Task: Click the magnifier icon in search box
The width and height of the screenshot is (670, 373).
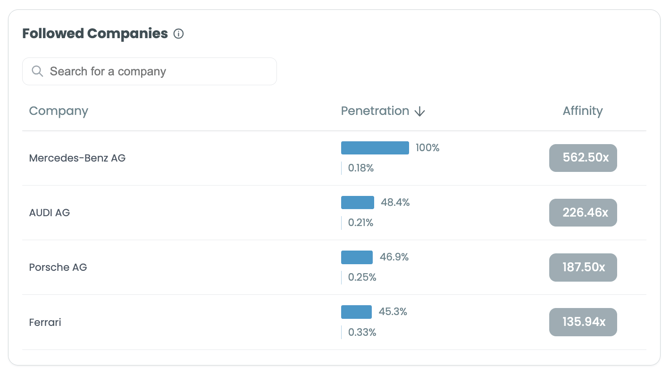Action: 37,71
